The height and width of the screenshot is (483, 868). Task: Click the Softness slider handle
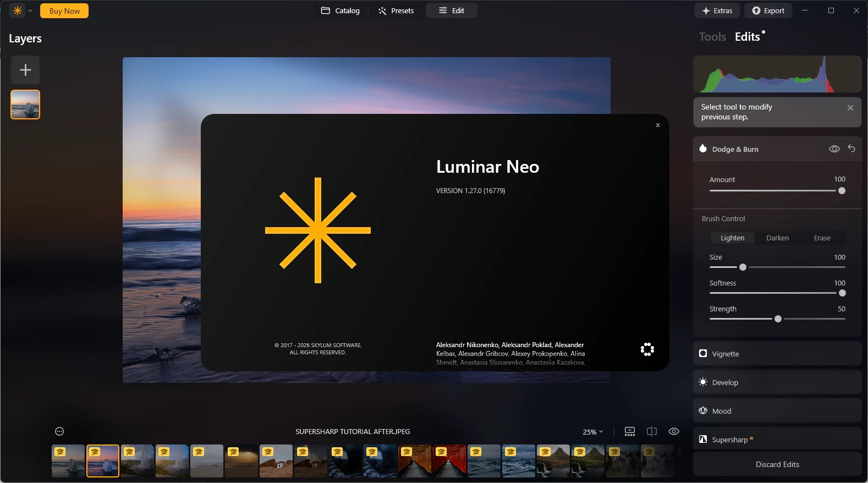click(x=842, y=293)
